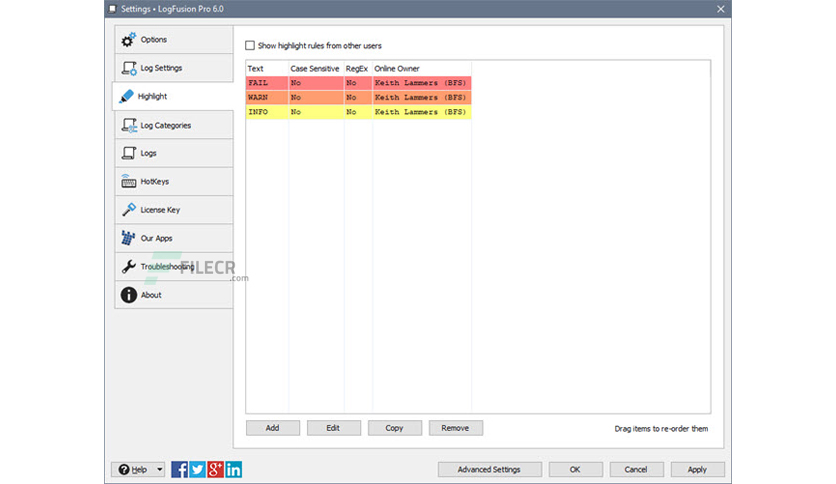The height and width of the screenshot is (484, 836).
Task: Sort by the Online Owner column header
Action: (x=422, y=69)
